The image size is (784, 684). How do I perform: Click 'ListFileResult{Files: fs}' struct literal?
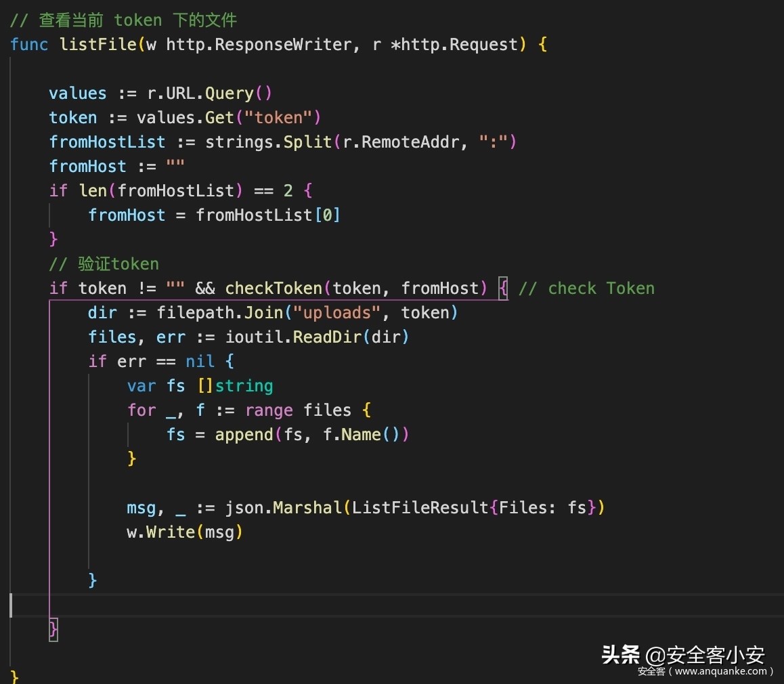[474, 508]
